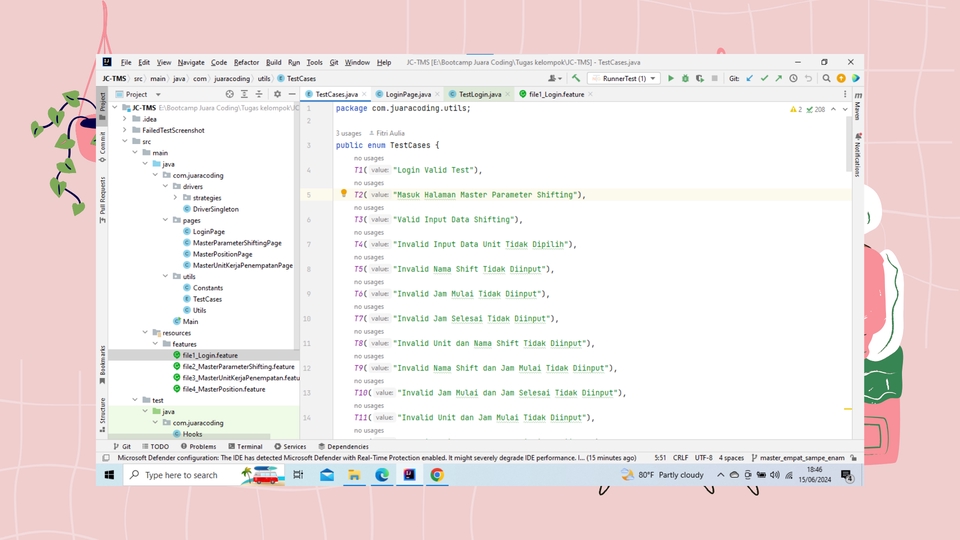Run RunnerTest with the green play icon

click(x=671, y=78)
